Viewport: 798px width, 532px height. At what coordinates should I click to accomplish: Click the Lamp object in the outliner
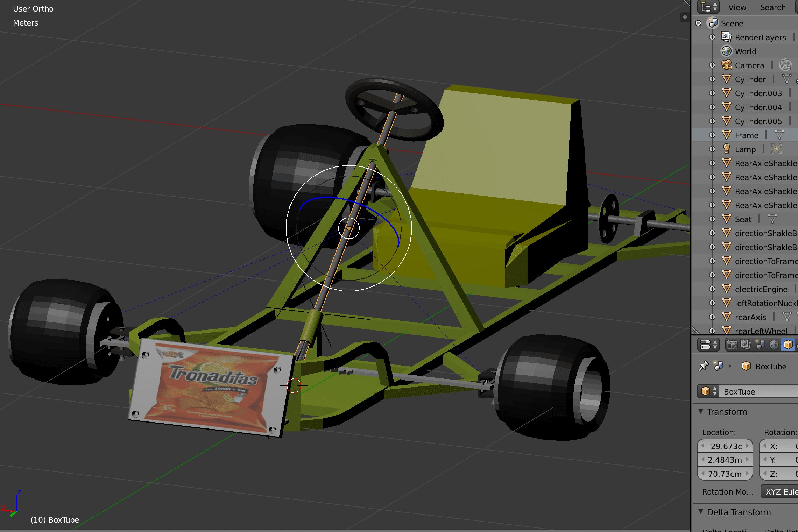tap(745, 149)
